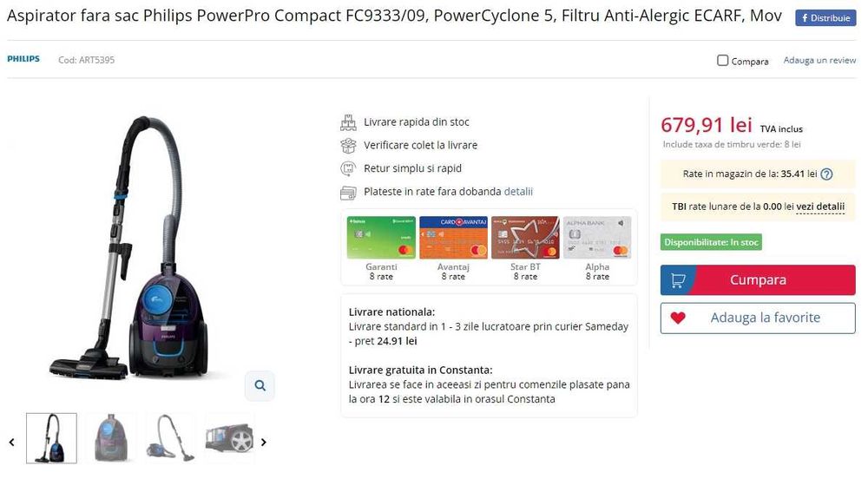
Task: Toggle the Compara checkbox
Action: pyautogui.click(x=723, y=61)
